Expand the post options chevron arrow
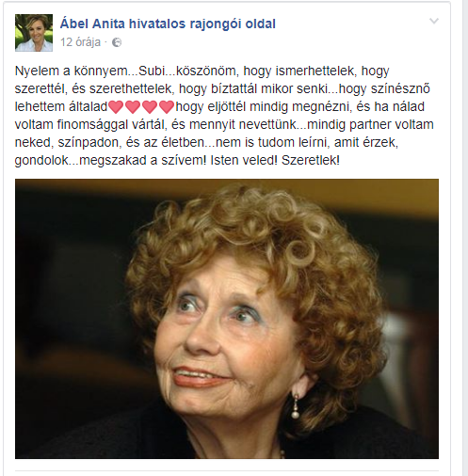 (434, 22)
